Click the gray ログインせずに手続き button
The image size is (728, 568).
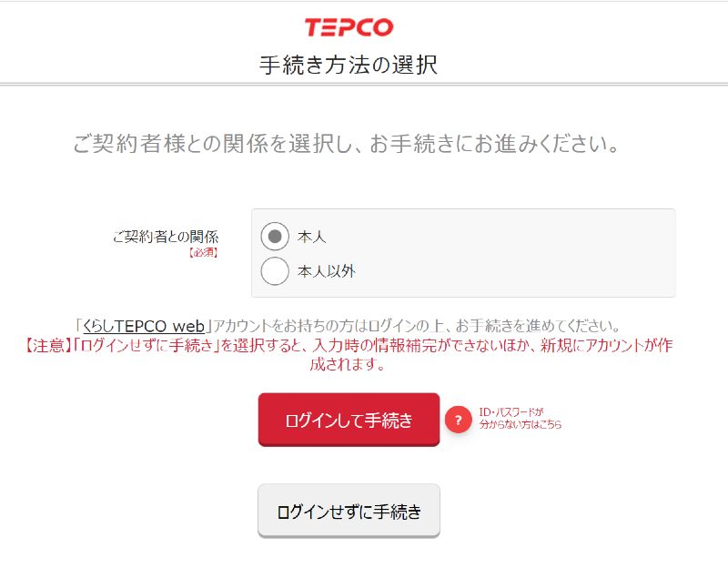[349, 511]
